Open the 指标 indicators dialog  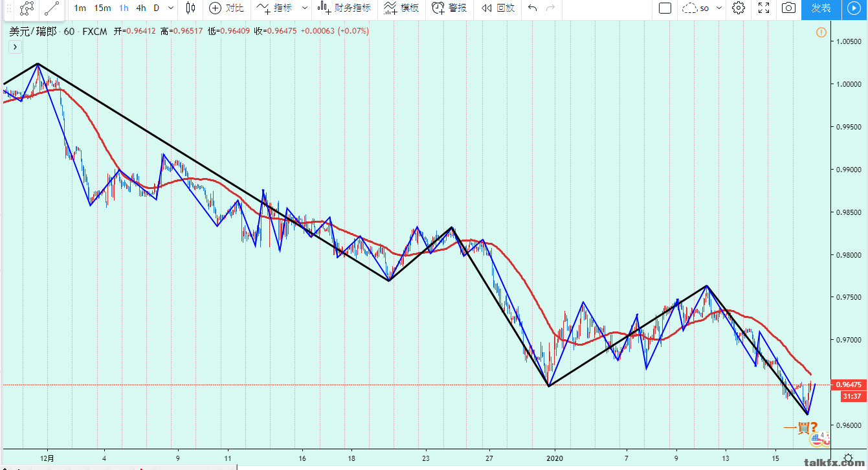coord(274,8)
